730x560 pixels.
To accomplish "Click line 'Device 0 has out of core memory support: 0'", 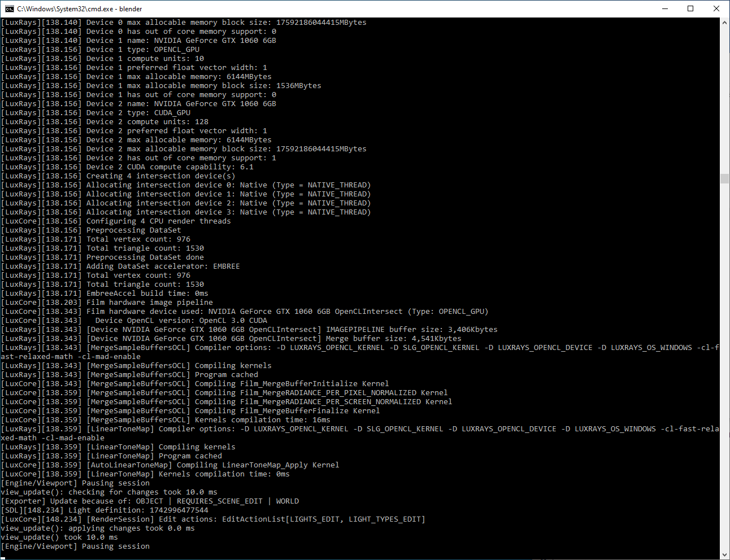I will 138,32.
